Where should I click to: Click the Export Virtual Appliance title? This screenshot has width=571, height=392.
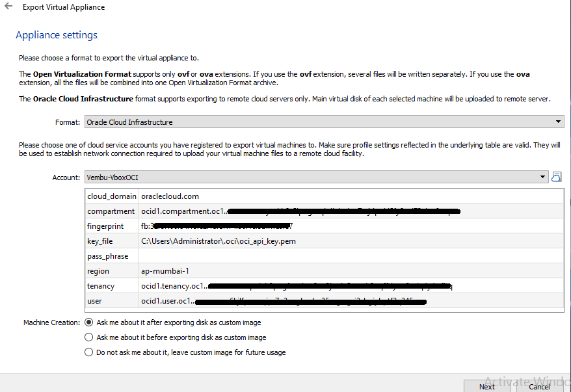64,7
